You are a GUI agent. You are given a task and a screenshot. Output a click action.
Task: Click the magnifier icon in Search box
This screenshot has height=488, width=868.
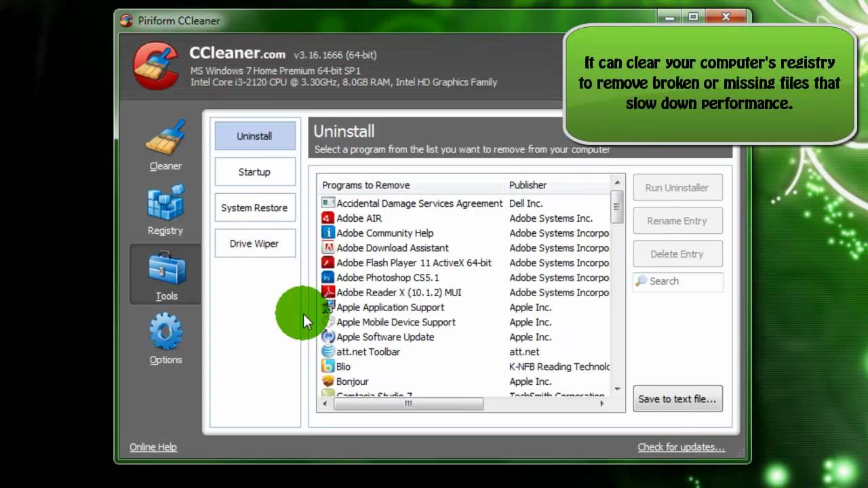(642, 281)
